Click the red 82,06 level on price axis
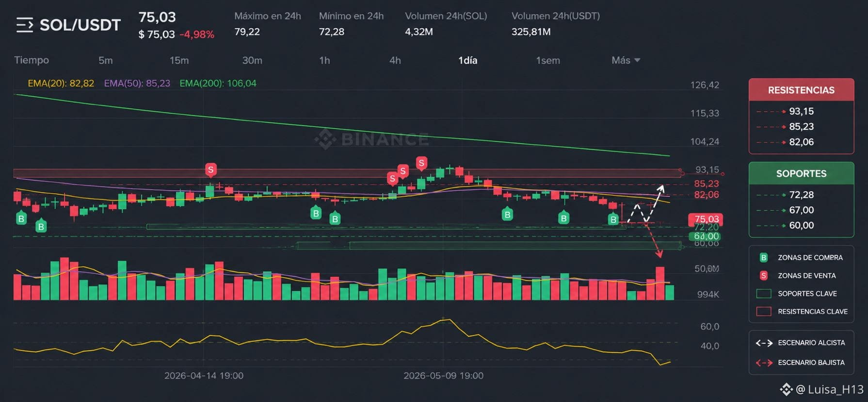This screenshot has width=868, height=402. 706,195
